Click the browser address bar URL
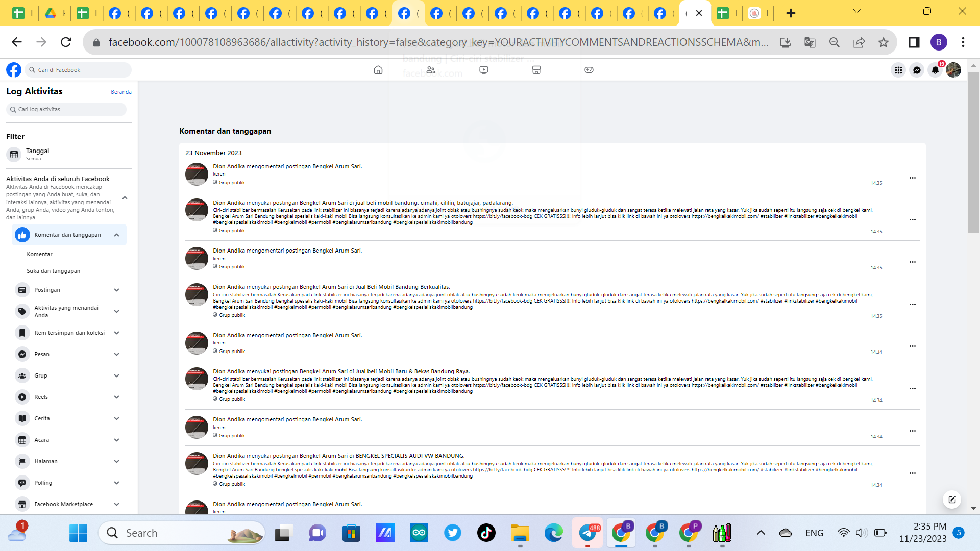The image size is (980, 551). 438,42
